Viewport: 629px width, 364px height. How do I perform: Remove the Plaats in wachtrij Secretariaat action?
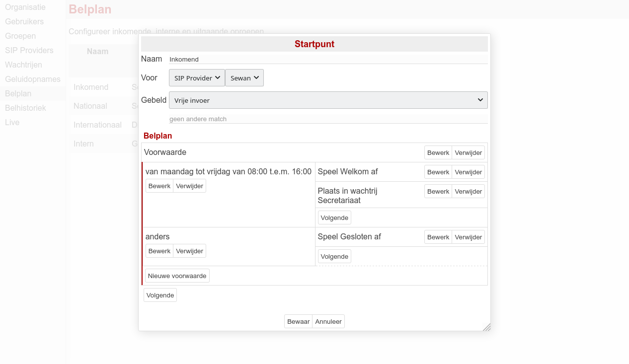click(x=468, y=191)
